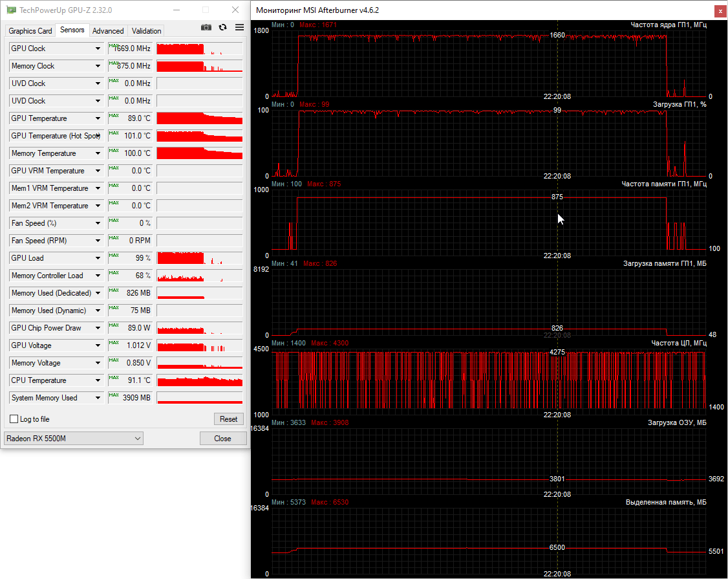Click the GPU Clock history graph in GPU-Z
728x579 pixels.
point(200,49)
